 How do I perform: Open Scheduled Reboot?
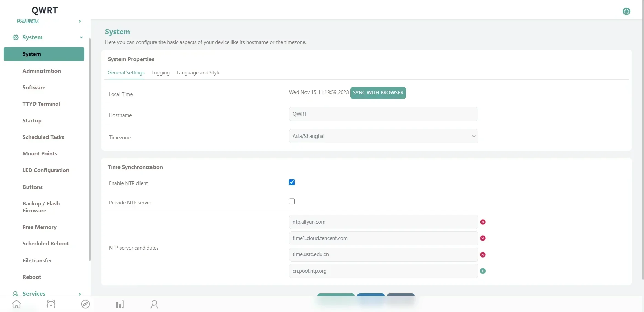[x=46, y=244]
